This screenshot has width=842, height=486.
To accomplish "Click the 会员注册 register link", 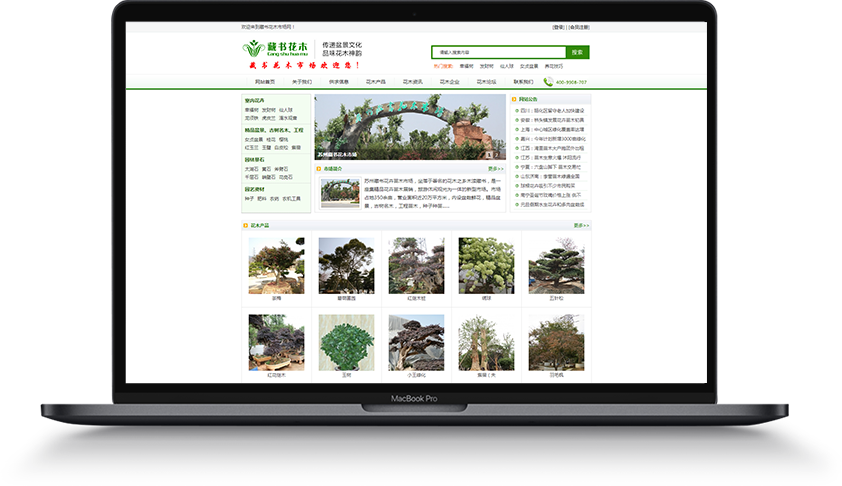I will click(579, 27).
